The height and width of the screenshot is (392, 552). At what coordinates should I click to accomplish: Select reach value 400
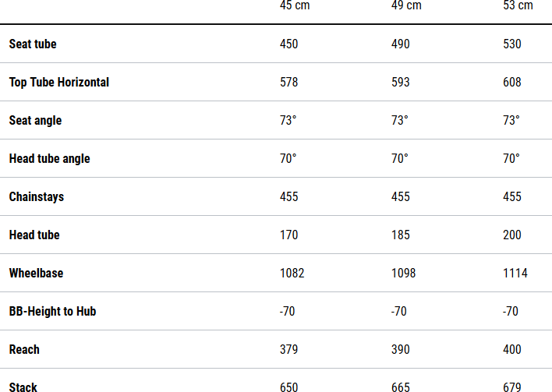(512, 350)
